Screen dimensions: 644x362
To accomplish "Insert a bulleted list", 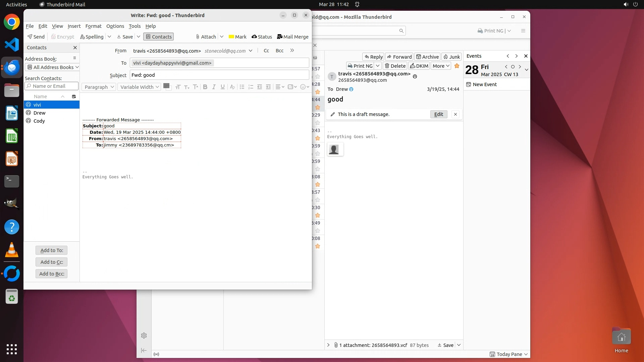I will click(242, 87).
